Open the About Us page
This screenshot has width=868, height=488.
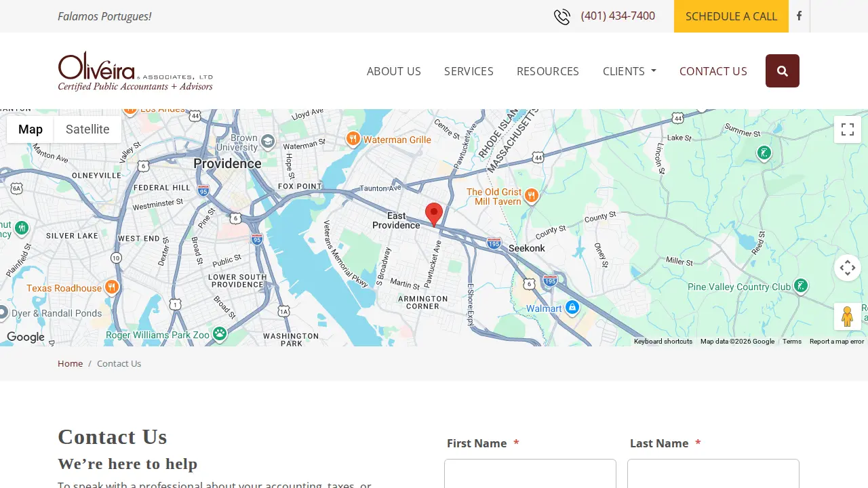tap(394, 71)
